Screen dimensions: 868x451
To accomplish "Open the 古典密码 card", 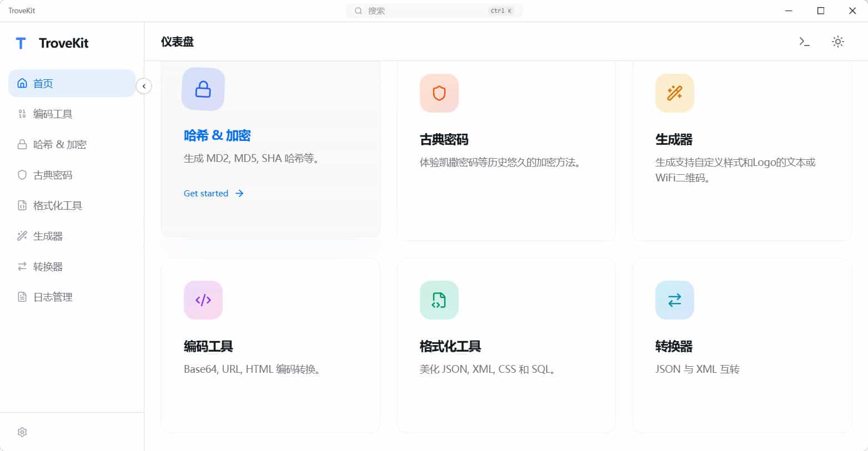I will coord(506,150).
